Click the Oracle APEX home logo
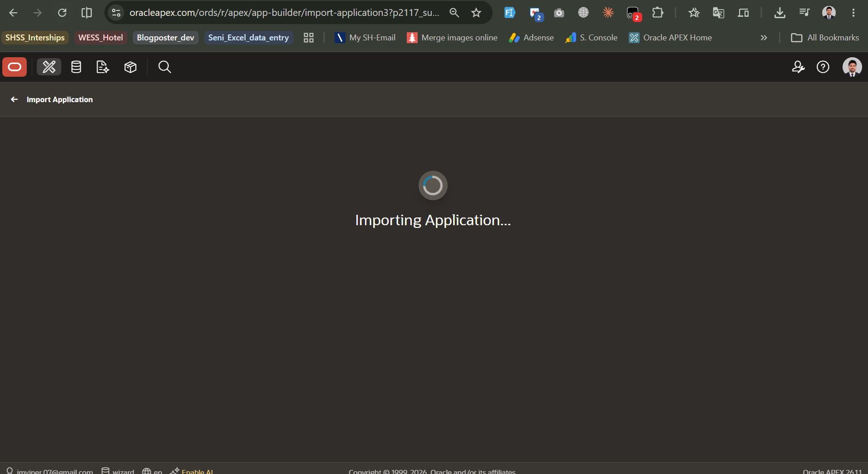The height and width of the screenshot is (474, 868). coord(15,67)
